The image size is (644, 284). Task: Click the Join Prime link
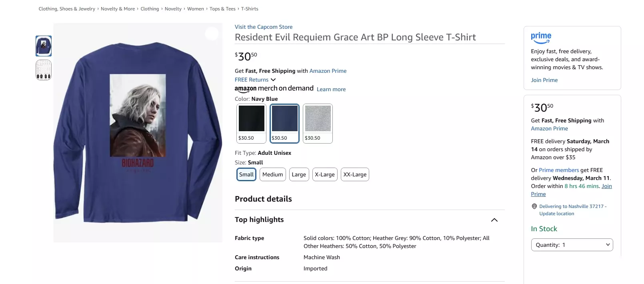(x=544, y=80)
